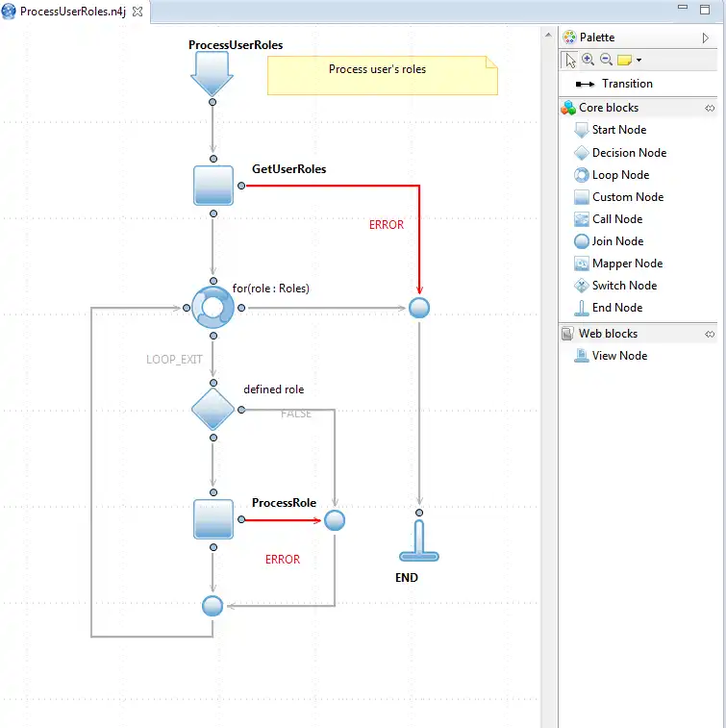Viewport: 726px width, 728px height.
Task: Select the FALSE transition label
Action: point(296,414)
